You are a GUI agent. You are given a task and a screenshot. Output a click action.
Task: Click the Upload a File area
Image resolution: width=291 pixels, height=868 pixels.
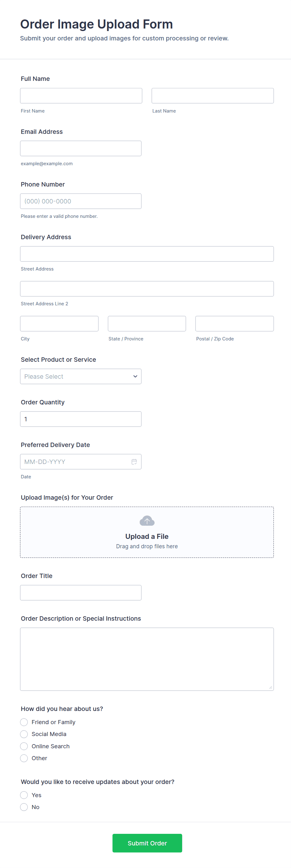click(x=147, y=536)
